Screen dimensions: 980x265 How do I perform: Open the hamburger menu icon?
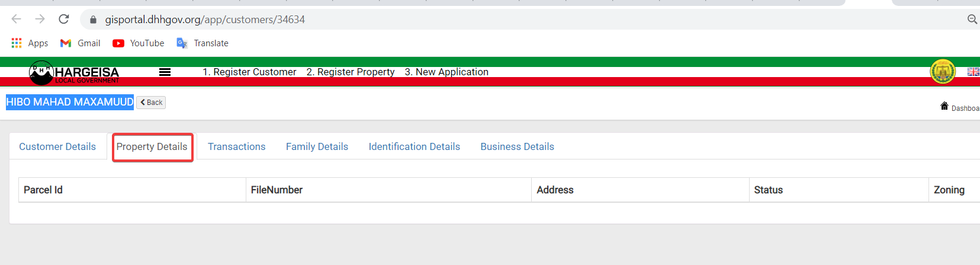click(x=165, y=72)
